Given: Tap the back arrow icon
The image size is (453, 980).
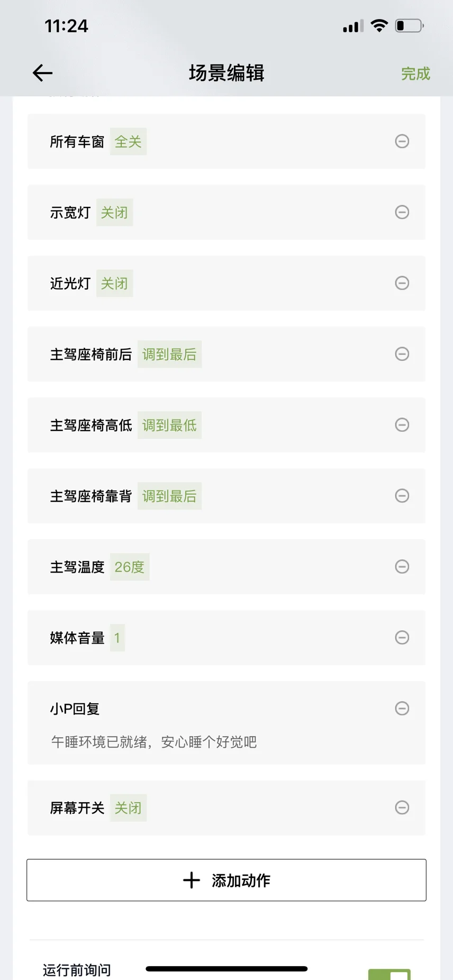Looking at the screenshot, I should 42,73.
